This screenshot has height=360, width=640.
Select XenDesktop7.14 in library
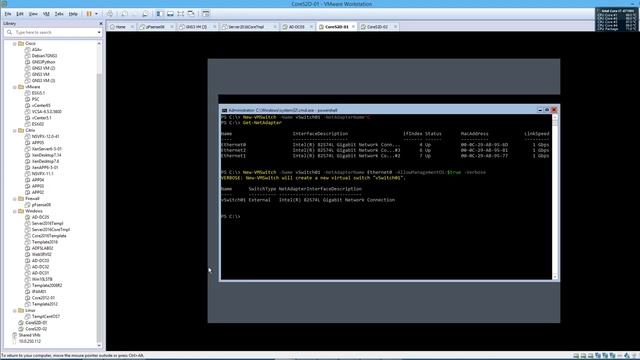[x=47, y=155]
